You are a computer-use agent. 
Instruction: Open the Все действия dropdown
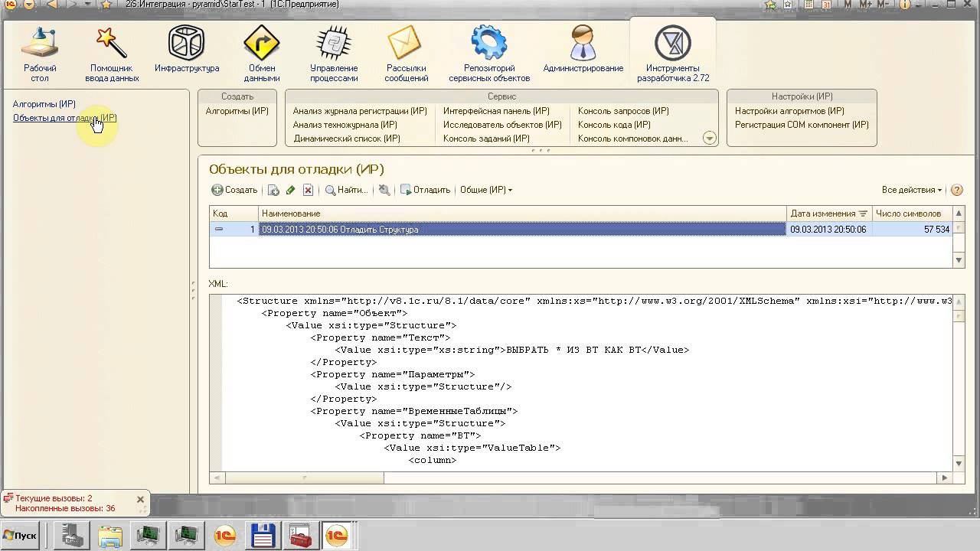pos(912,190)
